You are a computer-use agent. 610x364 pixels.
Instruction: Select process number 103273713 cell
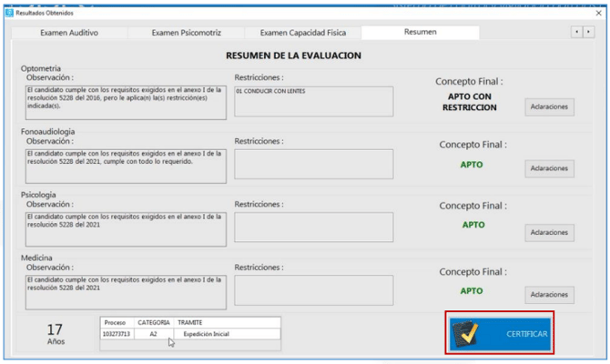point(117,334)
